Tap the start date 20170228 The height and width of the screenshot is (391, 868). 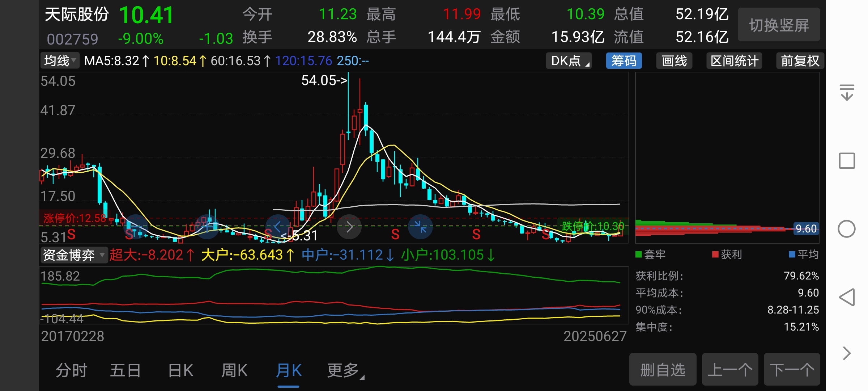coord(72,336)
